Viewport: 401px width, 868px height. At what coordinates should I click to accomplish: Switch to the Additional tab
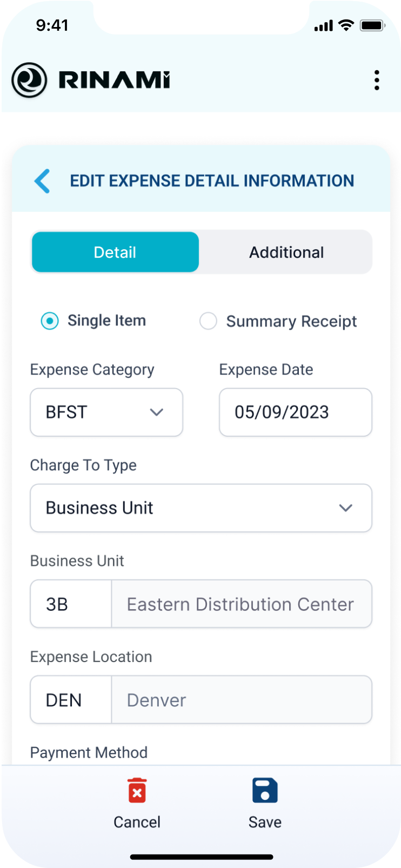286,252
